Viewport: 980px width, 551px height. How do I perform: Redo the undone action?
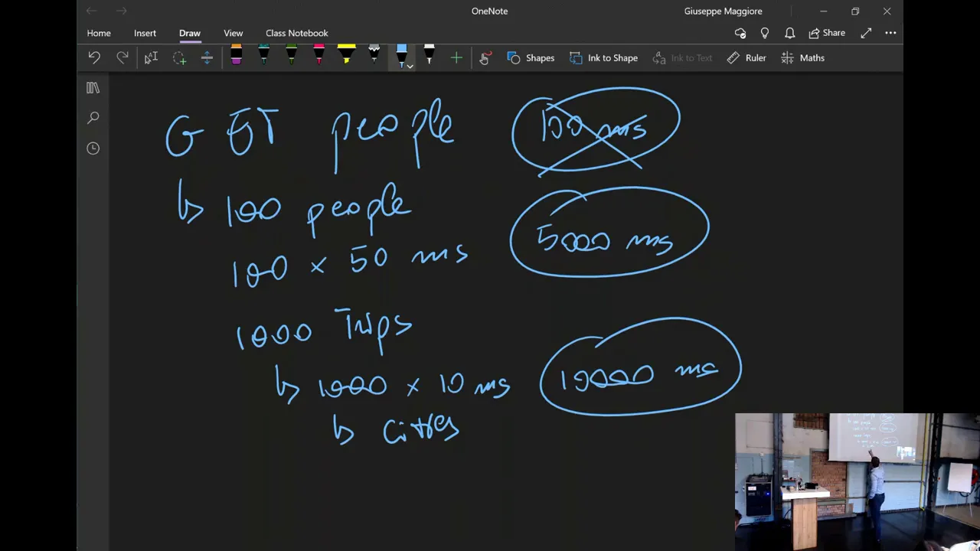click(122, 57)
